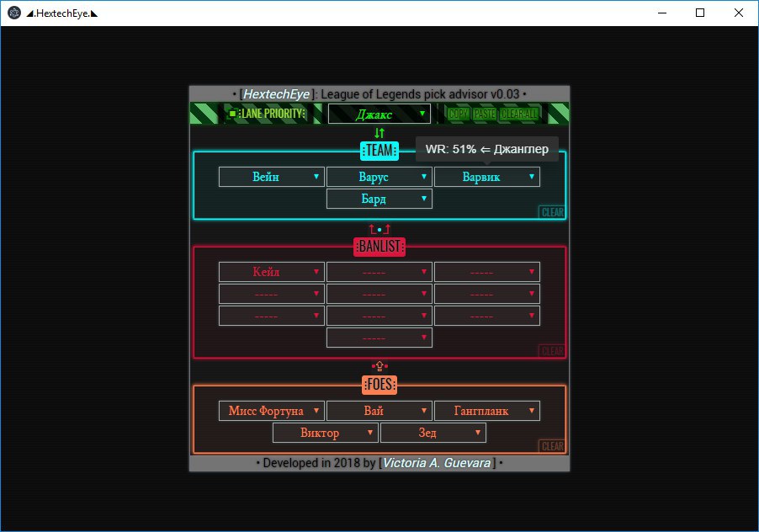Toggle the Lane Priority green checkbox
The width and height of the screenshot is (759, 532).
[232, 114]
